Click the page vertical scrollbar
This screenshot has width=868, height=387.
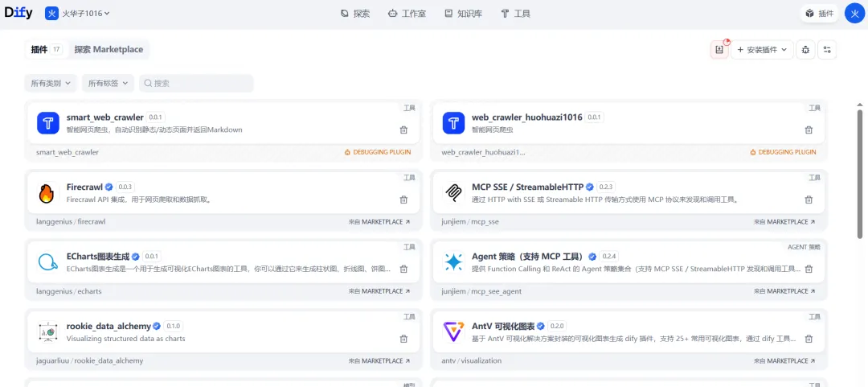pyautogui.click(x=860, y=174)
